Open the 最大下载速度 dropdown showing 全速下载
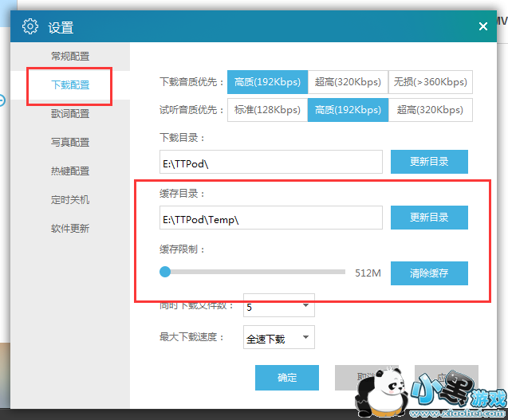The width and height of the screenshot is (508, 420). click(x=279, y=337)
